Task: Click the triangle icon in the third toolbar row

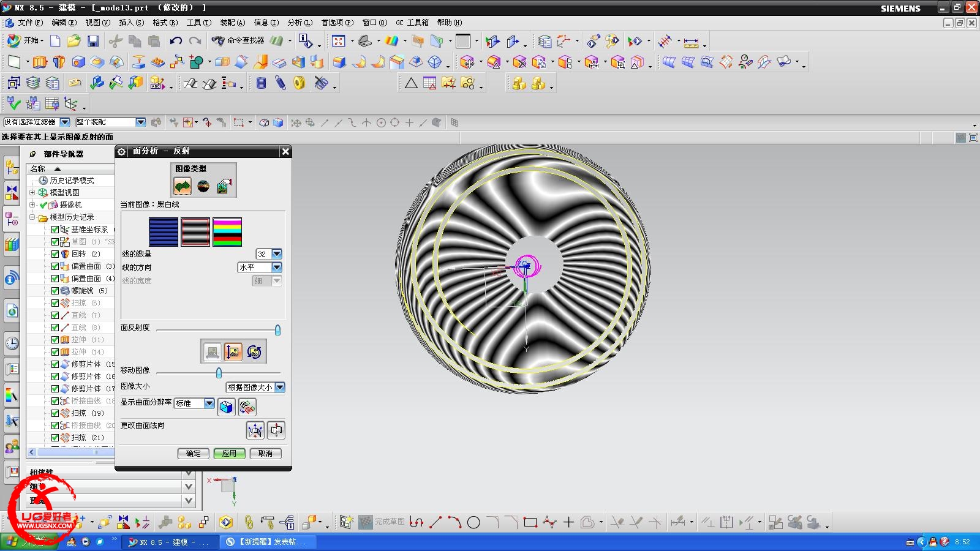Action: (x=411, y=83)
